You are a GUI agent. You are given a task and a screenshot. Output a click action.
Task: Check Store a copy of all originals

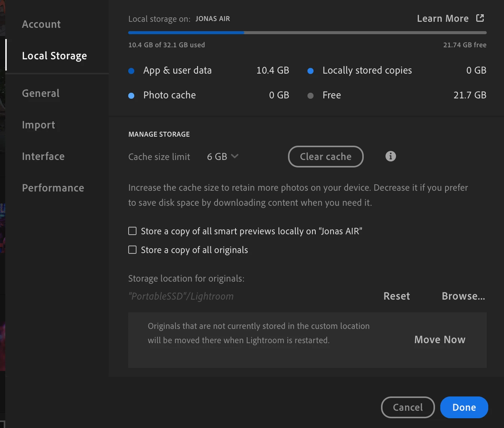click(132, 250)
